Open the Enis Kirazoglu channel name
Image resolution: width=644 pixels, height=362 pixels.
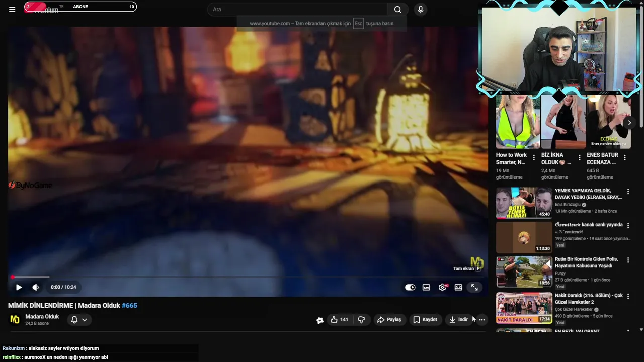[x=568, y=205]
